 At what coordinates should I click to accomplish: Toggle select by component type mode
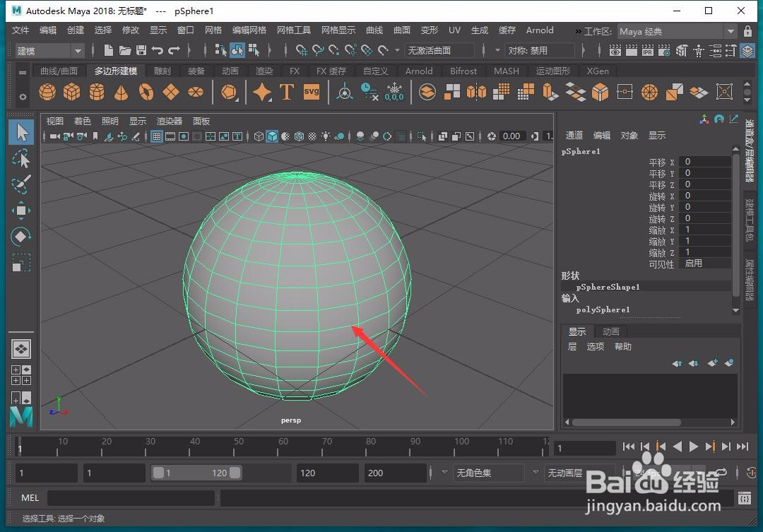click(x=254, y=50)
